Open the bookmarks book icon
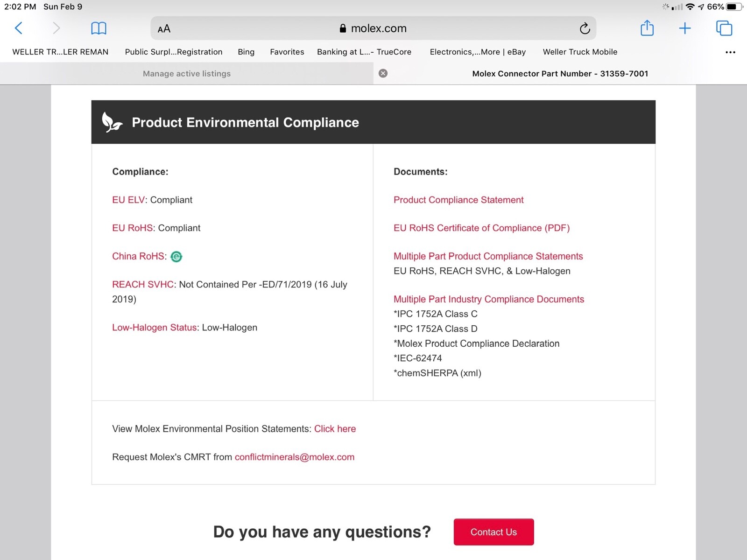The height and width of the screenshot is (560, 747). pyautogui.click(x=99, y=28)
